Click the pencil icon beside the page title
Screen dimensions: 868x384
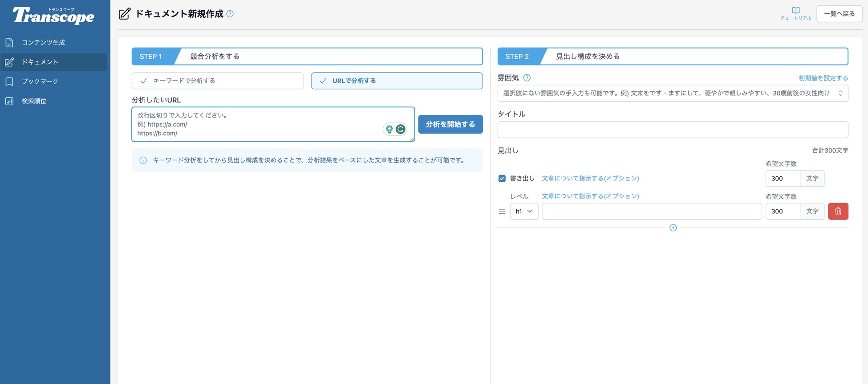(x=125, y=14)
